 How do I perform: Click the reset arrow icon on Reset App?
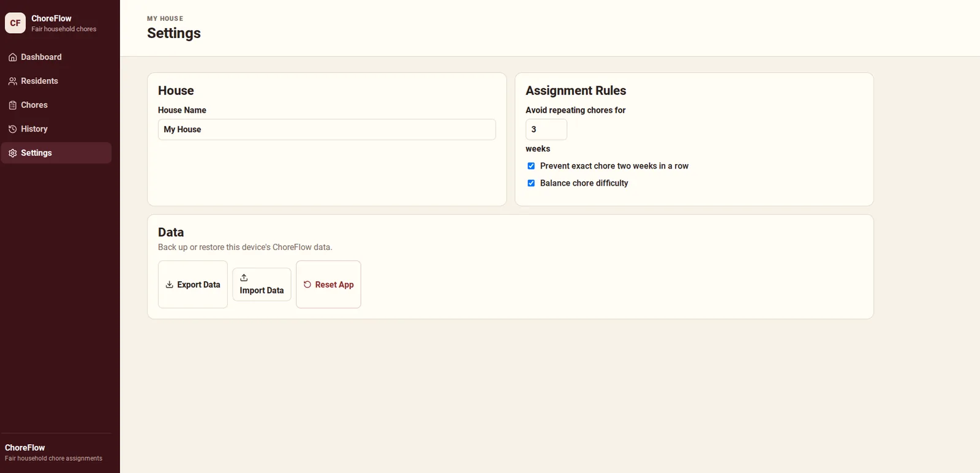point(307,284)
